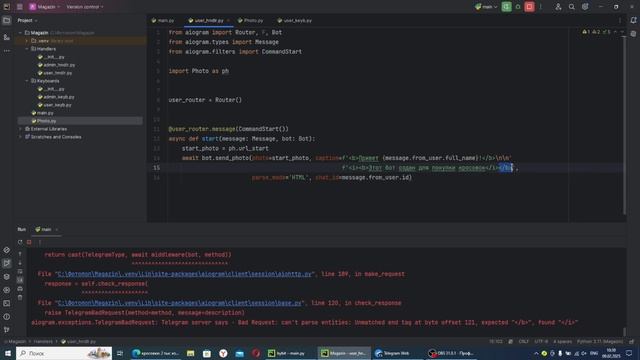
Task: Open the base.py traceback file link
Action: tap(180, 303)
